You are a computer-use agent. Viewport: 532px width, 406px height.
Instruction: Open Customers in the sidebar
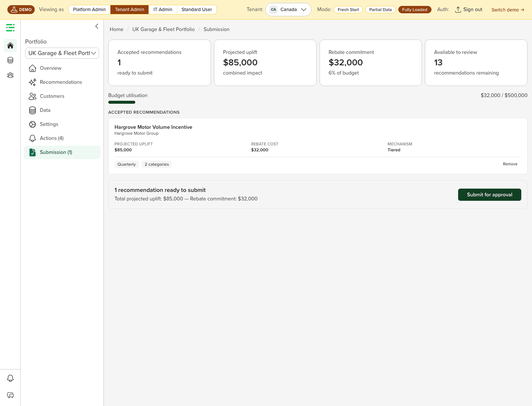tap(62, 96)
